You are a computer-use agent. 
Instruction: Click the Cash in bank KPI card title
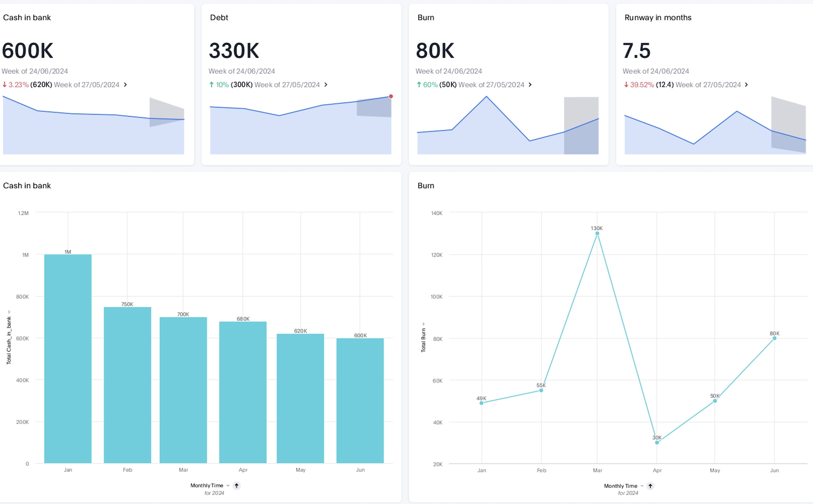coord(27,17)
